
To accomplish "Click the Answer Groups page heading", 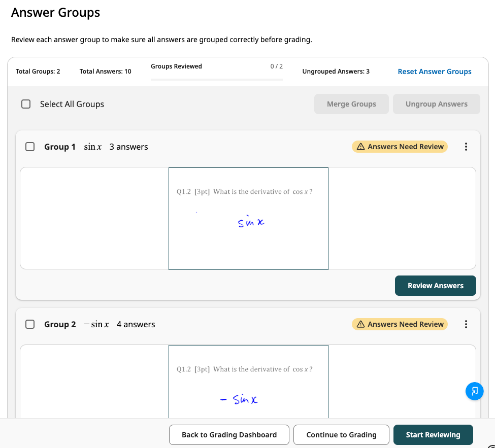I will [x=55, y=13].
